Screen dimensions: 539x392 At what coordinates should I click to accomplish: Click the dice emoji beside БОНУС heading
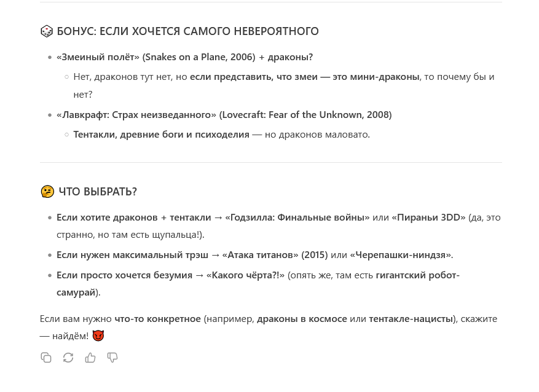pyautogui.click(x=47, y=31)
